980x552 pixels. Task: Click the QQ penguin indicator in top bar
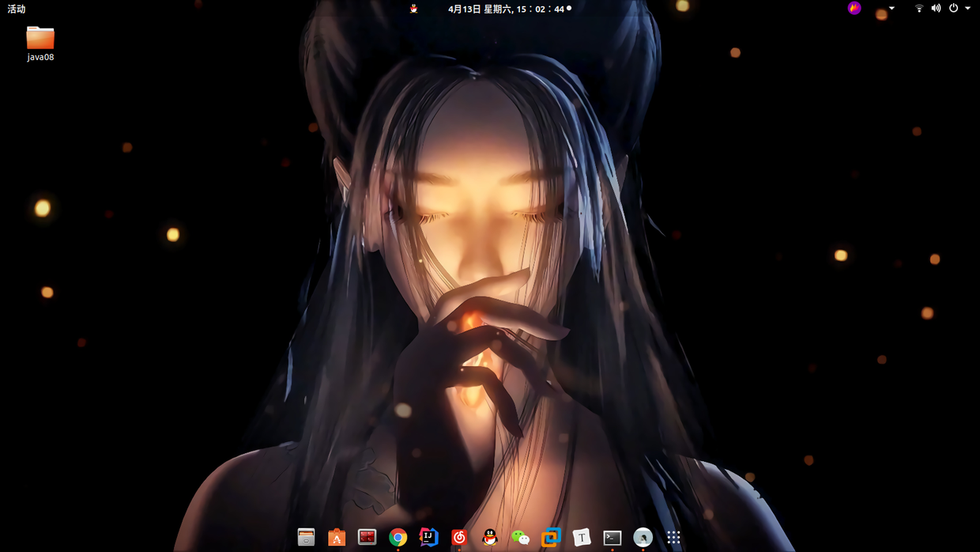pyautogui.click(x=413, y=9)
